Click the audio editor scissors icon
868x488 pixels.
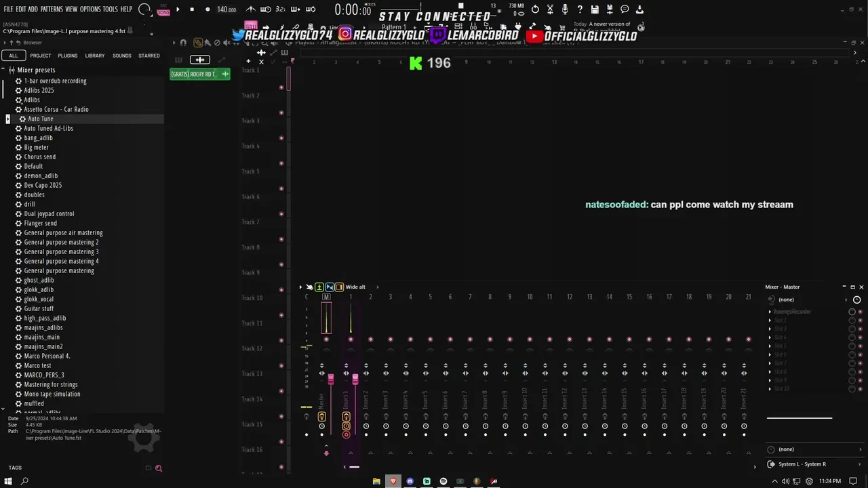pos(550,9)
